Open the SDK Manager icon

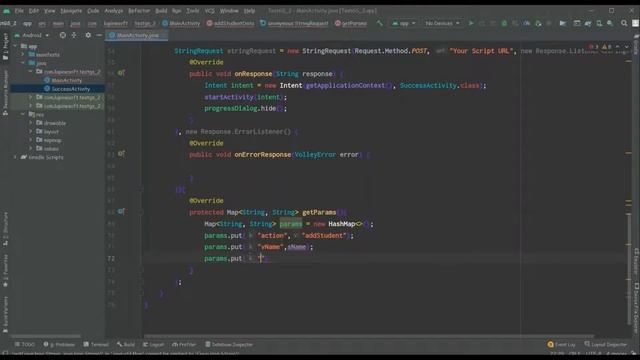pos(610,23)
